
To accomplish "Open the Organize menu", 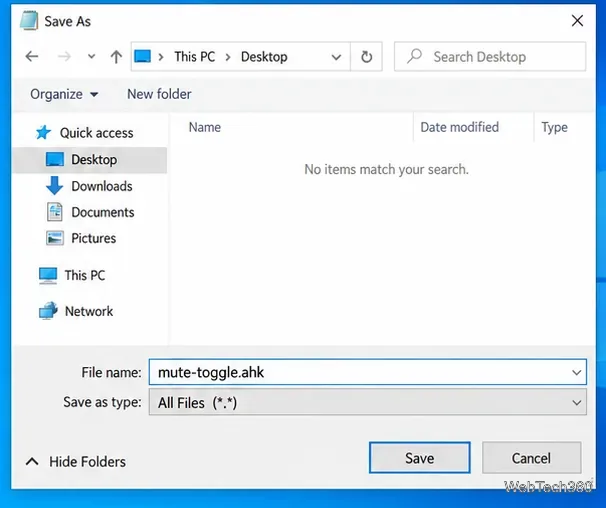I will (64, 94).
